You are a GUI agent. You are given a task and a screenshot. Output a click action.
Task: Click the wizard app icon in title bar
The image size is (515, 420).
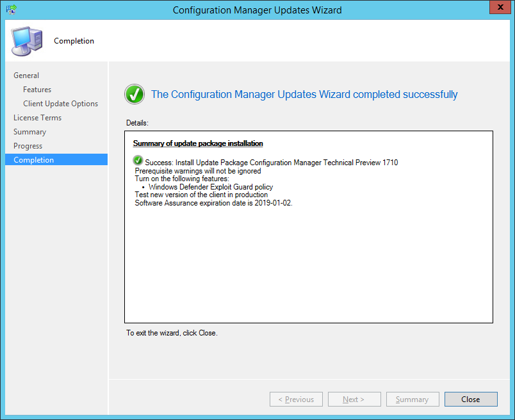[x=11, y=10]
